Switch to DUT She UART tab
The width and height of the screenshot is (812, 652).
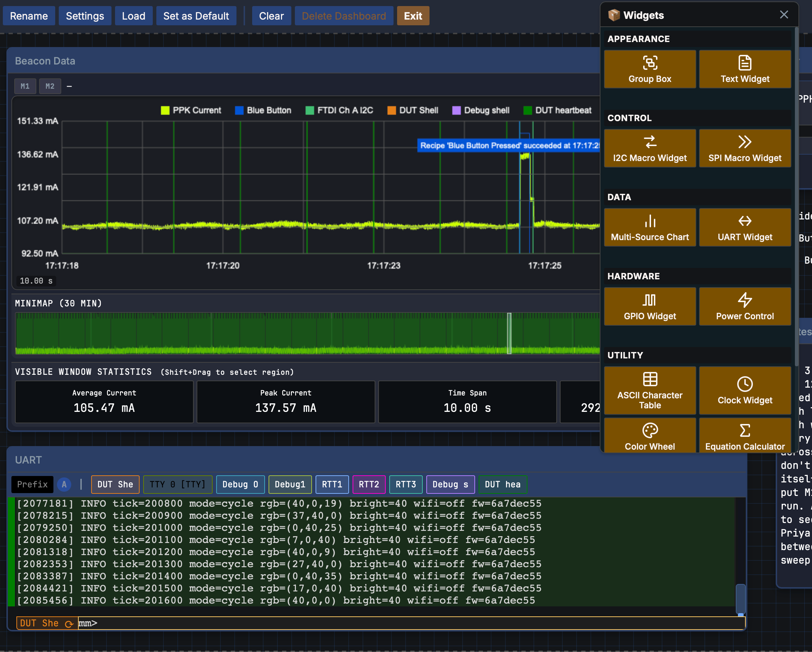(x=115, y=484)
